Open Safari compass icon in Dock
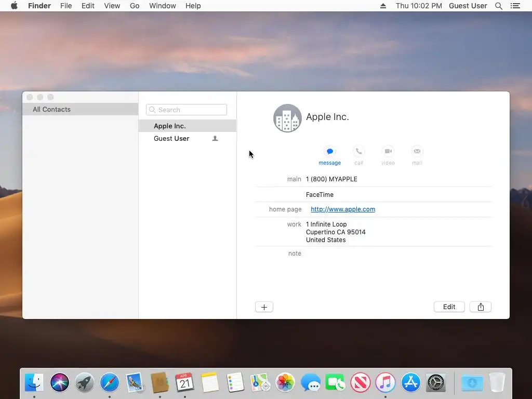This screenshot has height=399, width=532. point(110,382)
